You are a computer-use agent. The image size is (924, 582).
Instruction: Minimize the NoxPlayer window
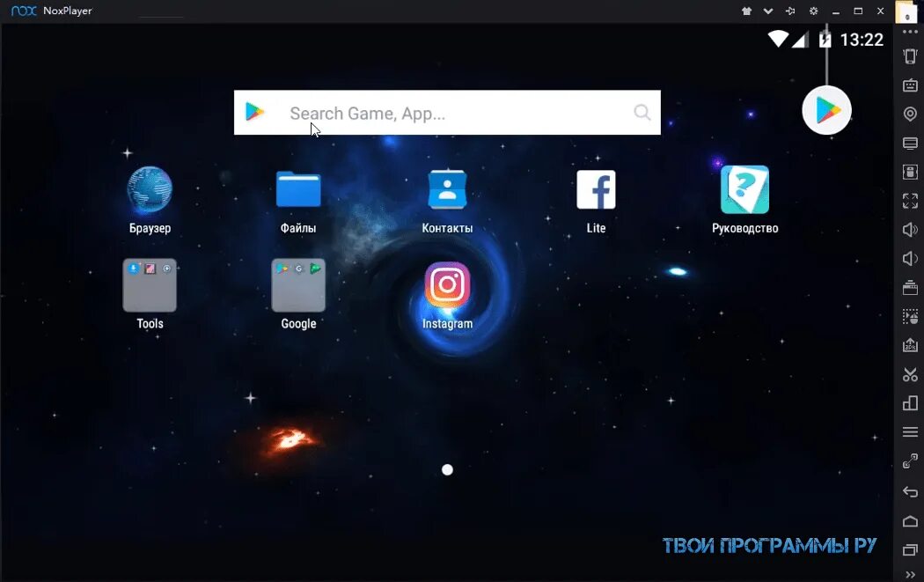point(836,11)
